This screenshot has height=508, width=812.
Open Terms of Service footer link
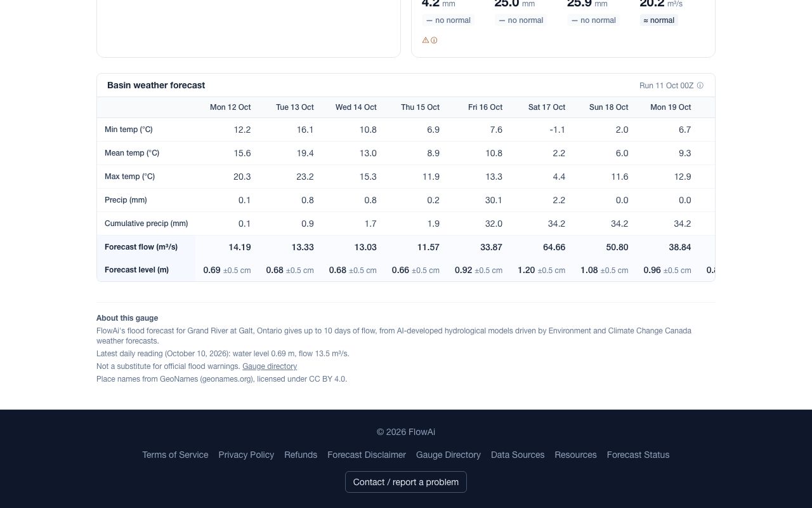(x=175, y=455)
